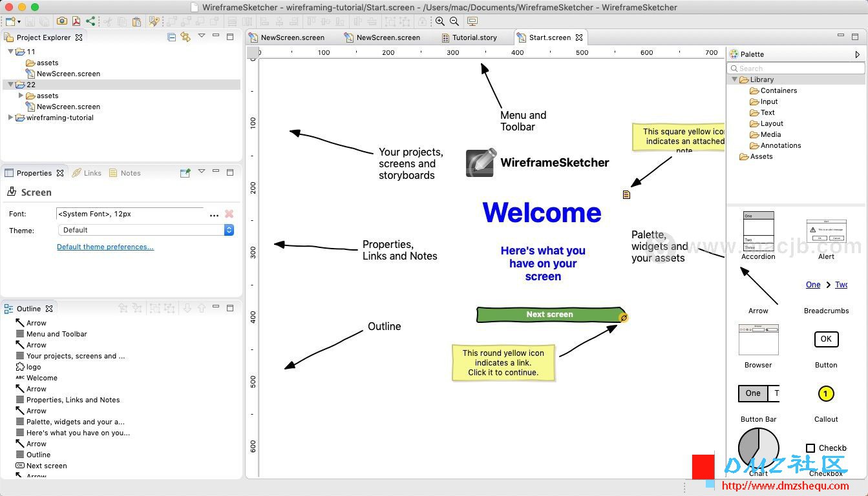
Task: Click the Zoom Out magnifier icon
Action: tap(454, 21)
